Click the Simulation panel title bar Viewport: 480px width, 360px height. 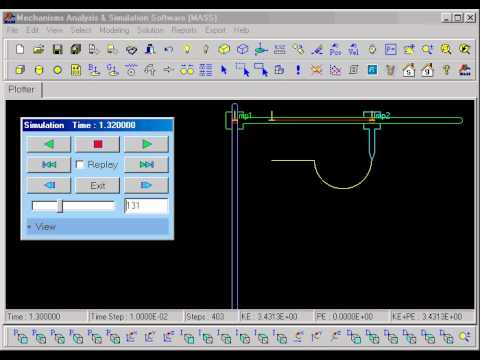click(x=97, y=125)
